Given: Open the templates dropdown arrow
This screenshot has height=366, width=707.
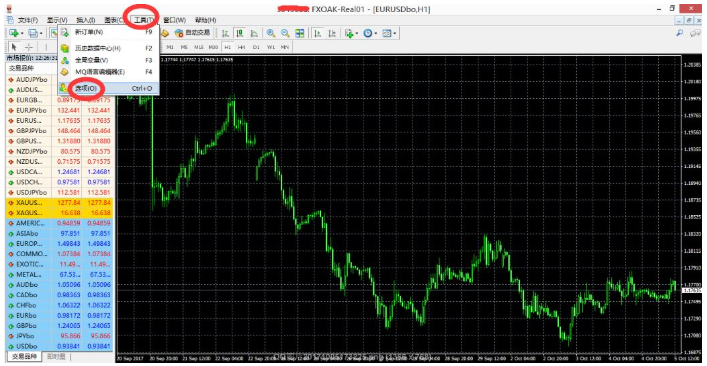Looking at the screenshot, I should [395, 33].
